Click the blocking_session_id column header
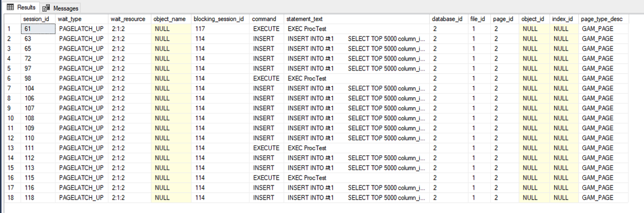 pyautogui.click(x=220, y=19)
